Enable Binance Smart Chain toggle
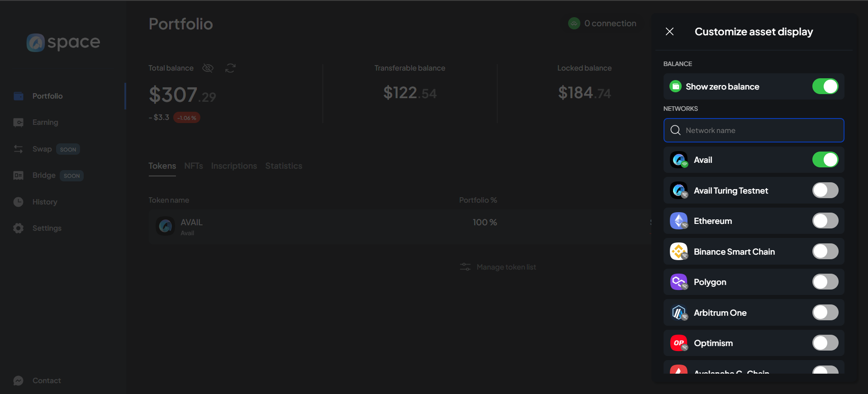Image resolution: width=868 pixels, height=394 pixels. click(825, 252)
